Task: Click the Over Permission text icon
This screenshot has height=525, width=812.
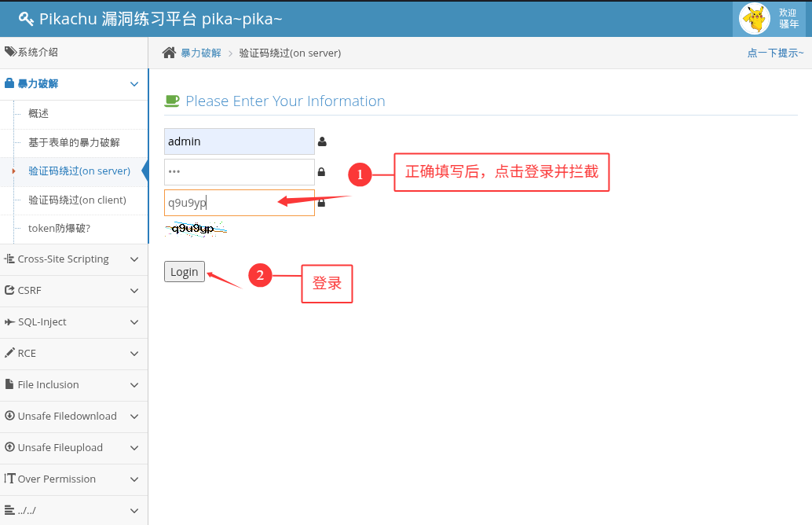Action: 9,478
